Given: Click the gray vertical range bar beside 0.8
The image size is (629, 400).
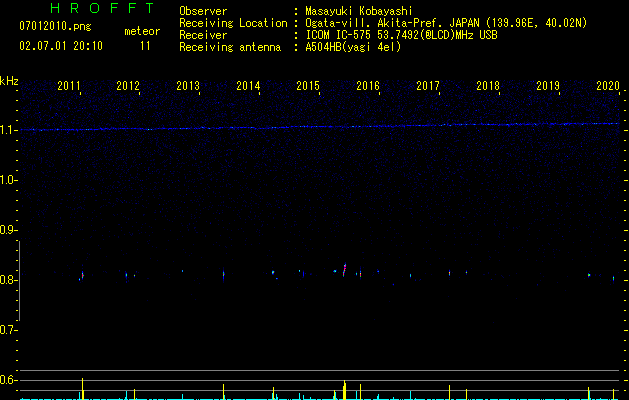Looking at the screenshot, I should point(20,281).
